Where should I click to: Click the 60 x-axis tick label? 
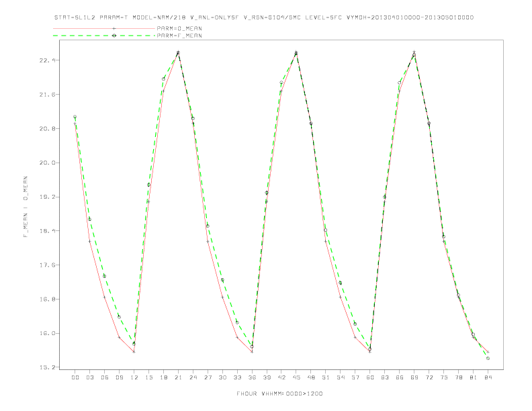tap(370, 377)
